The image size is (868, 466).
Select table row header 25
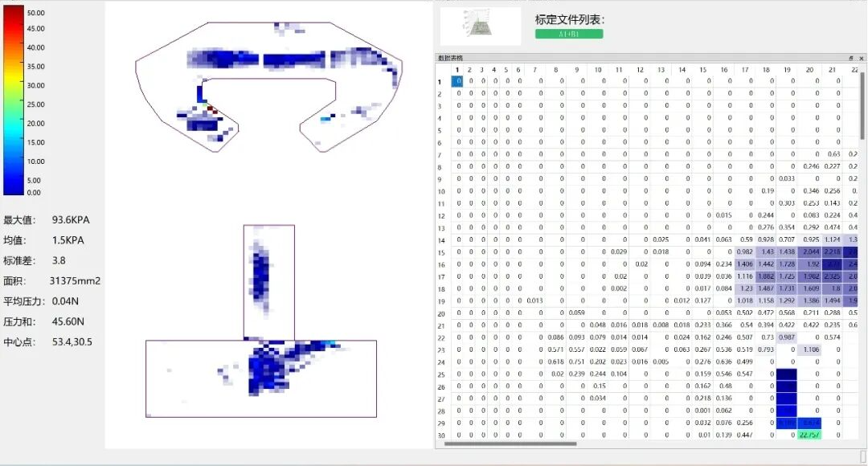(441, 374)
